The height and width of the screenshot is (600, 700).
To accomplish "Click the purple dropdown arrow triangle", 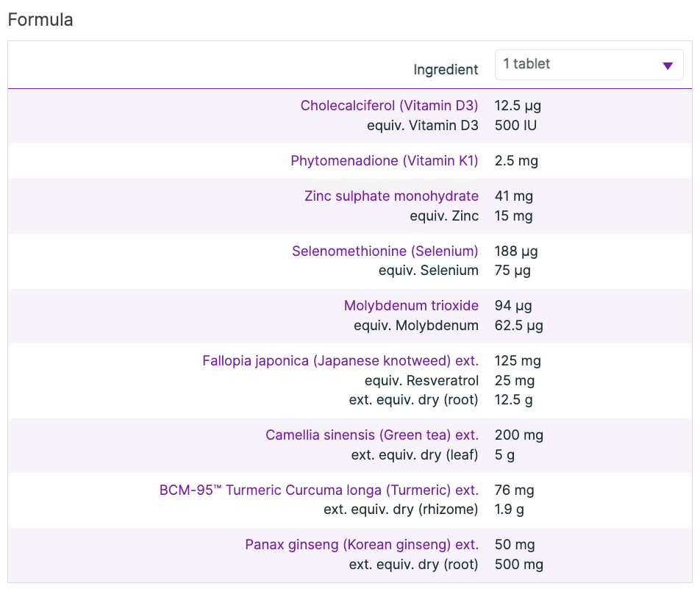I will pos(668,66).
